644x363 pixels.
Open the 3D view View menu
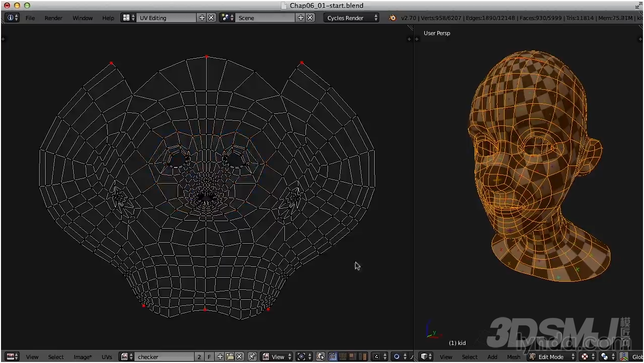click(x=446, y=357)
